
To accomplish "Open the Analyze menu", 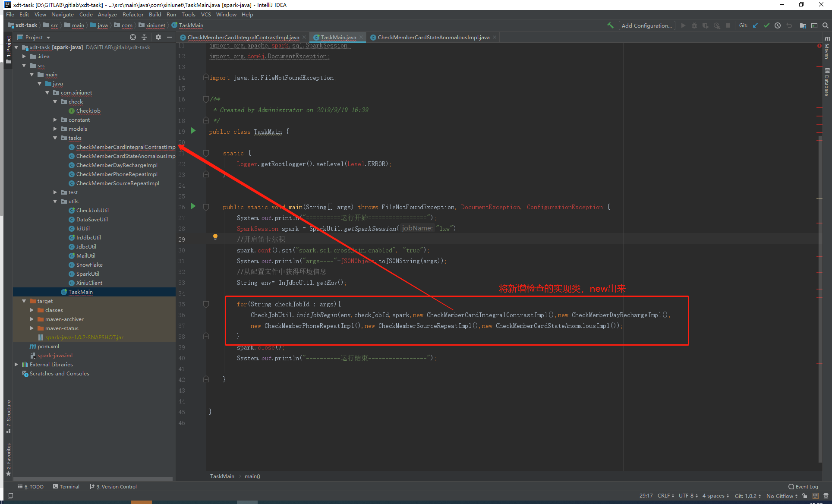I will 107,15.
